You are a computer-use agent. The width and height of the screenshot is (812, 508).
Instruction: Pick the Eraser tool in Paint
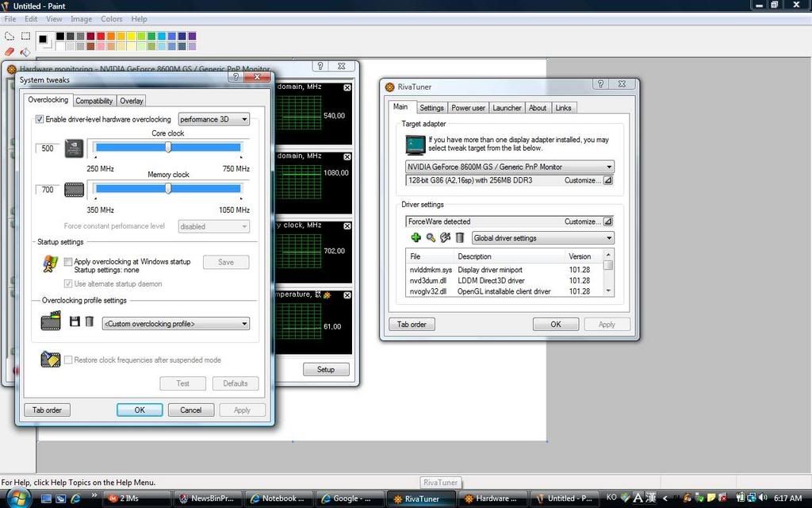coord(10,52)
